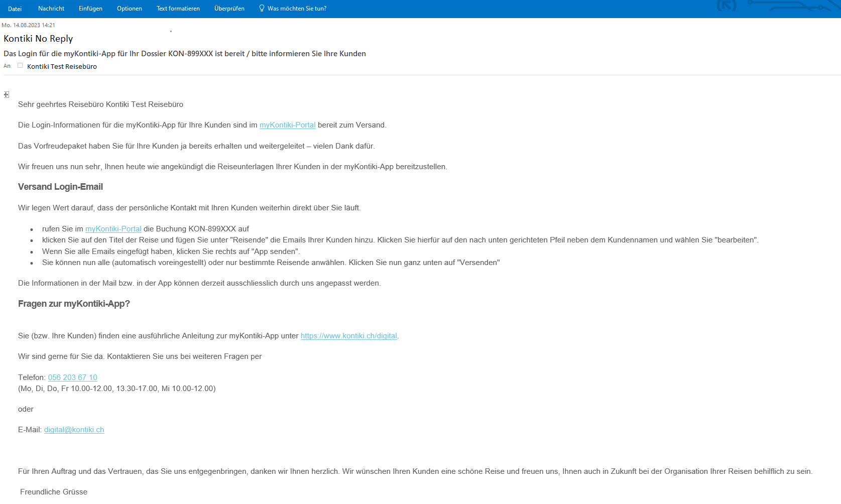Toggle the checkbox beside the recipient name
Image resolution: width=841 pixels, height=504 pixels.
click(20, 65)
